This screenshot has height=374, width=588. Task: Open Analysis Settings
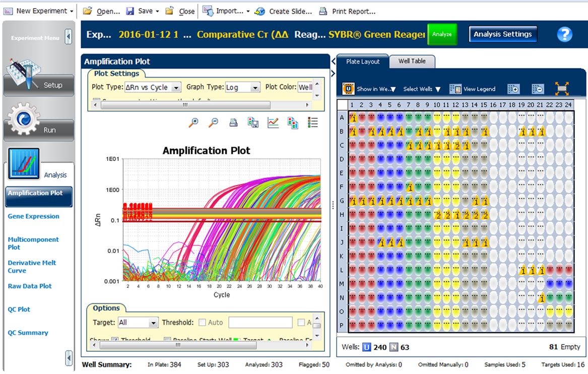[503, 34]
